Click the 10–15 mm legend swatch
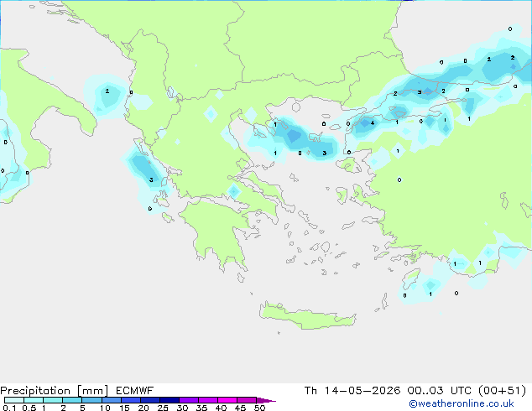Screen dimensions: 532x411 pyautogui.click(x=111, y=400)
